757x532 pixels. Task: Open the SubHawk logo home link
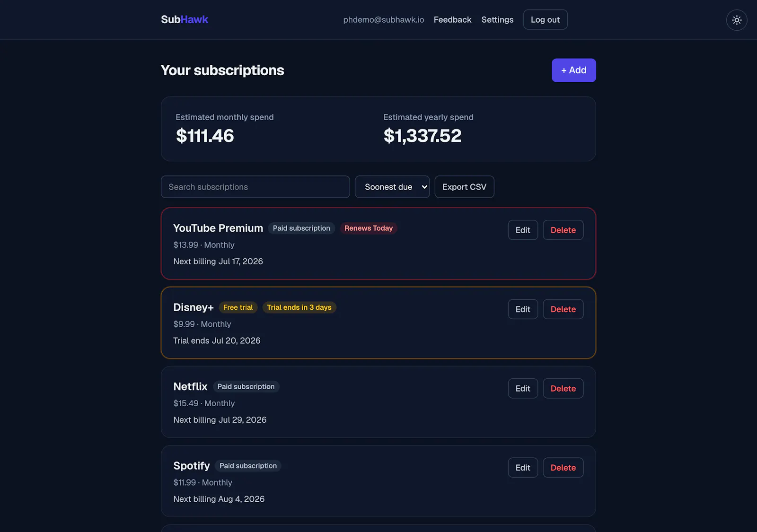pos(185,19)
